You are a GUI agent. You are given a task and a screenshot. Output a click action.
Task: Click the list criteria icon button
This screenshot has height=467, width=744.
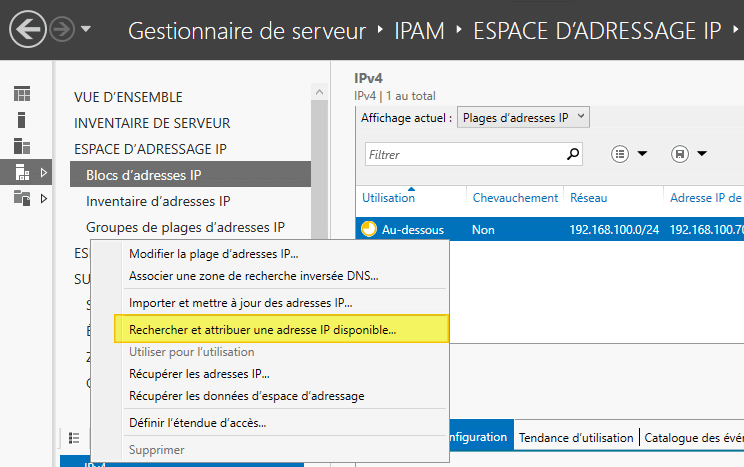pos(620,154)
